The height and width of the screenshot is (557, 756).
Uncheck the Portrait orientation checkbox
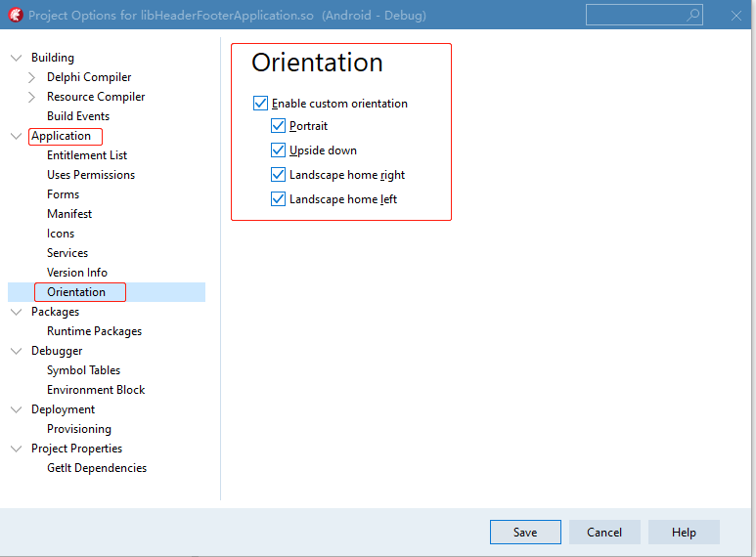(279, 126)
